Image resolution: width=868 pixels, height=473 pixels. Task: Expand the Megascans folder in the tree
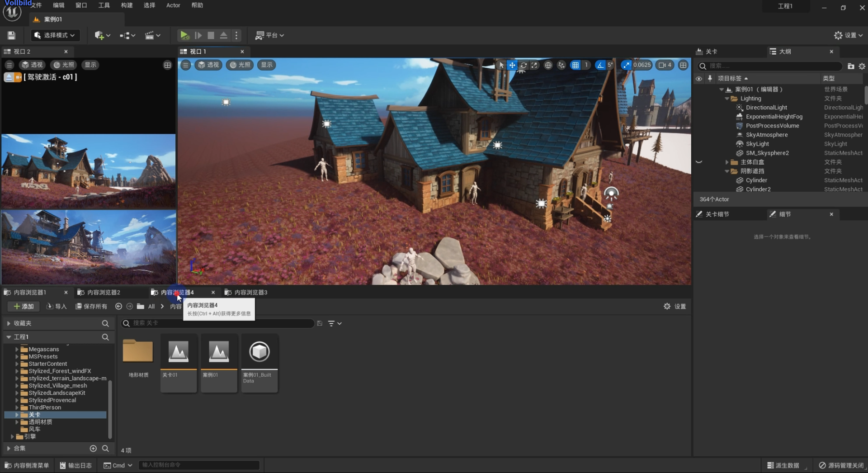pos(17,350)
